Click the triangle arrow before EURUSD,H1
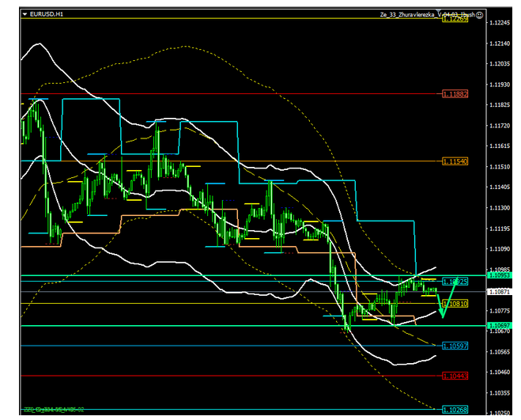The height and width of the screenshot is (420, 521). [x=25, y=14]
